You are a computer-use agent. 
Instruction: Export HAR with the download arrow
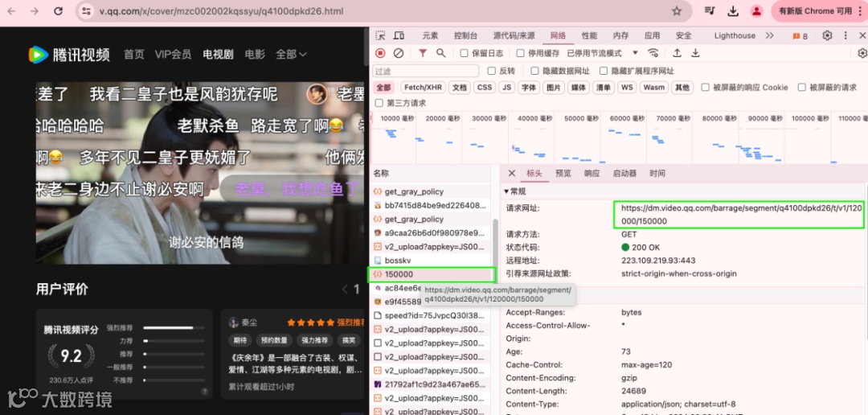tap(695, 53)
